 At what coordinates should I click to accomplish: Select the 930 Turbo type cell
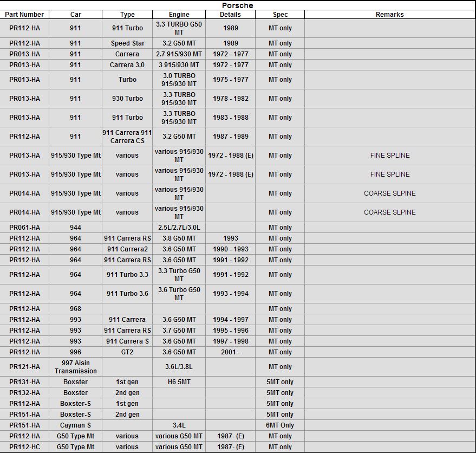point(127,99)
